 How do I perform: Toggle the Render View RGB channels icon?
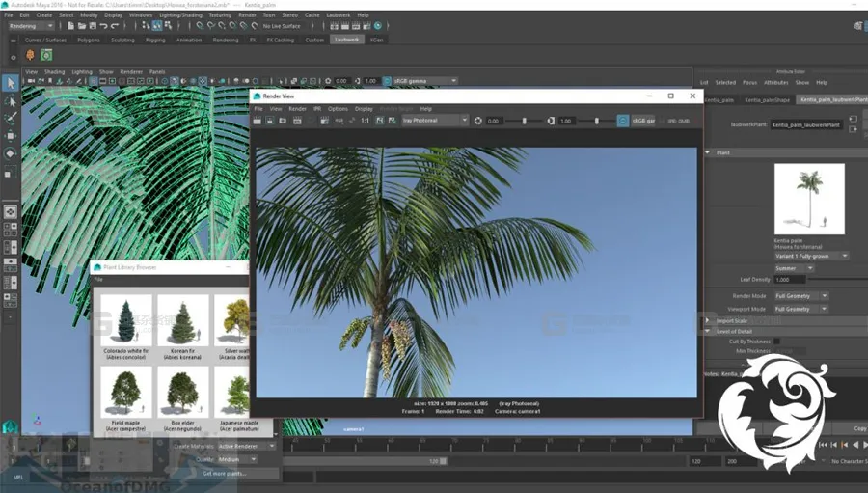[339, 121]
